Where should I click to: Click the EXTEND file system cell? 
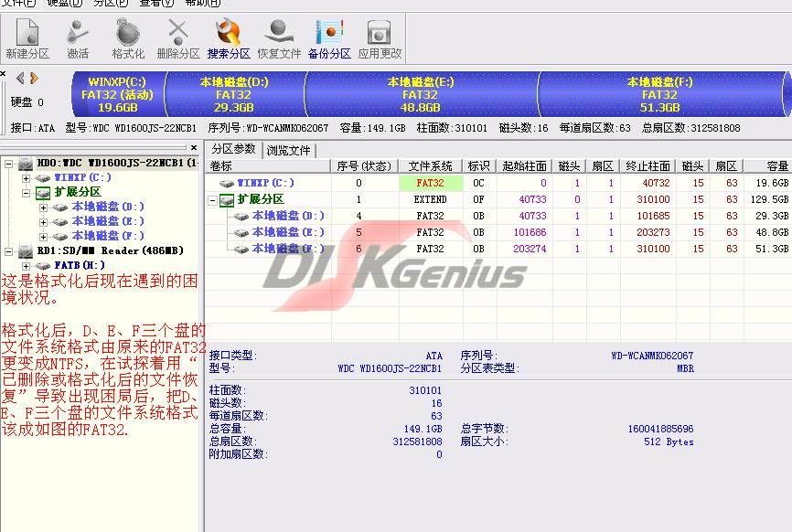[x=431, y=199]
